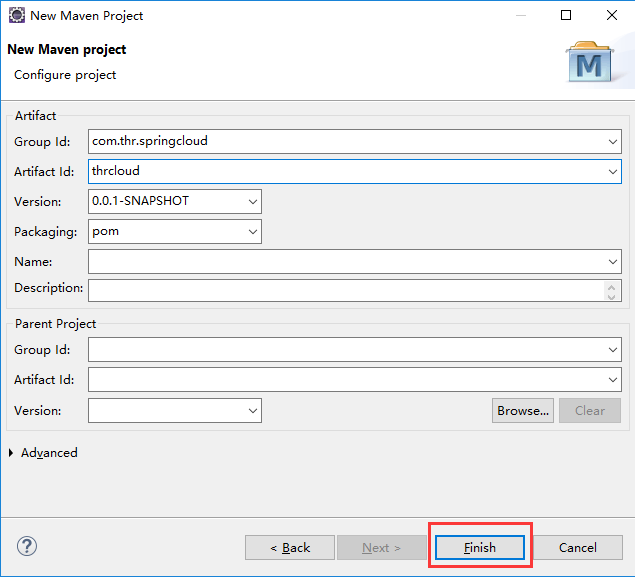This screenshot has height=577, width=635.
Task: Click the help question mark icon
Action: pyautogui.click(x=27, y=546)
